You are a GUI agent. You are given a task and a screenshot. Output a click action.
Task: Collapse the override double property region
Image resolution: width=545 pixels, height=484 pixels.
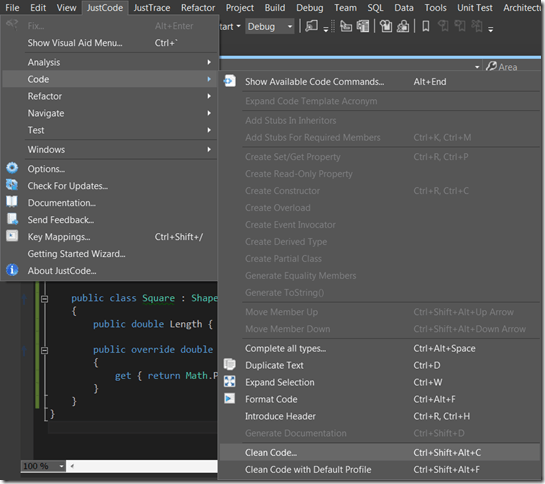click(x=44, y=350)
